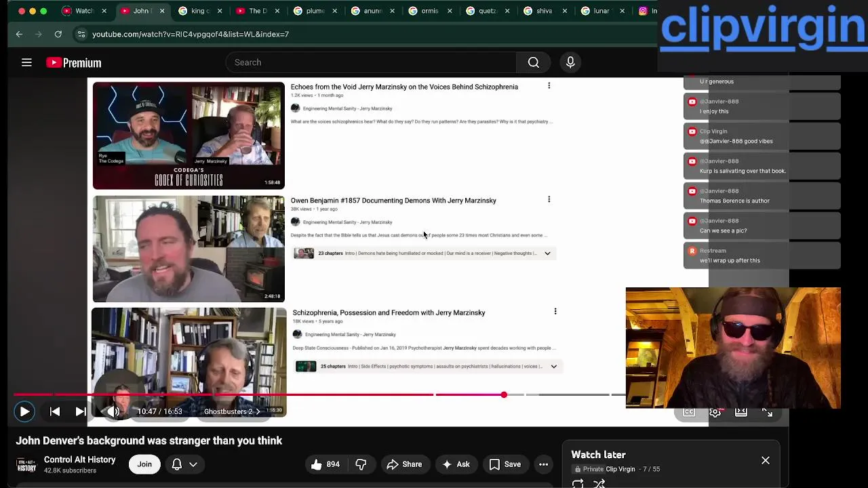Open Owen Benjamin #1857 video thumbnail

pos(189,249)
